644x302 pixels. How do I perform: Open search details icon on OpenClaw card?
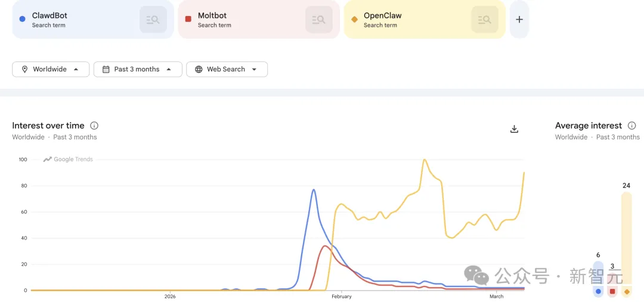485,19
